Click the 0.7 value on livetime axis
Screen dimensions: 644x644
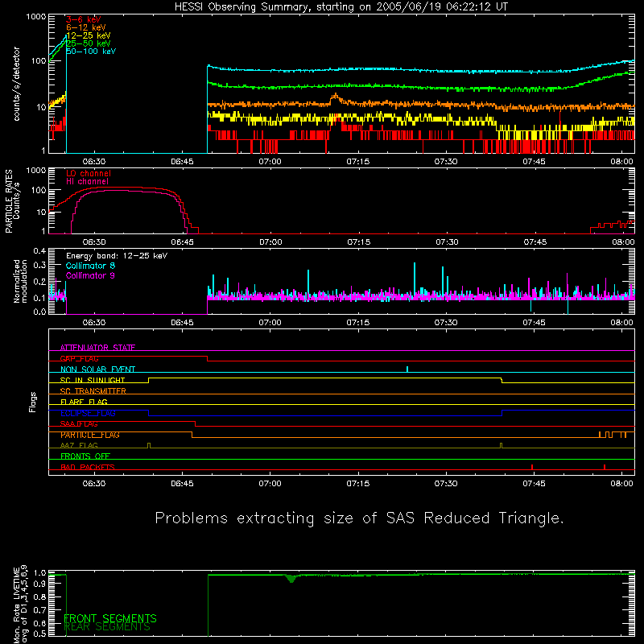pos(39,610)
